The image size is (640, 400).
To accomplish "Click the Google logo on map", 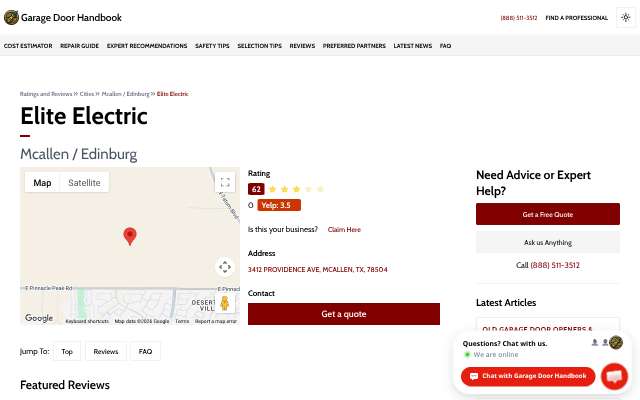I will (x=39, y=318).
